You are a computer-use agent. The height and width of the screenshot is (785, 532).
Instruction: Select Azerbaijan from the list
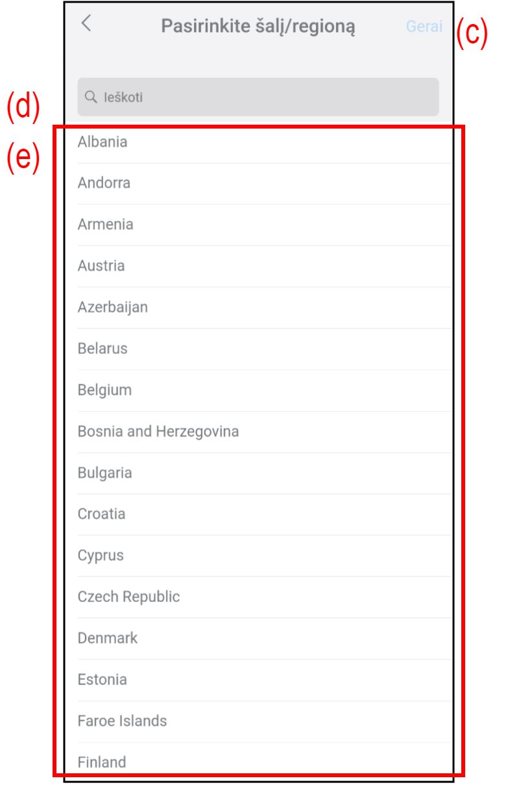pos(113,307)
